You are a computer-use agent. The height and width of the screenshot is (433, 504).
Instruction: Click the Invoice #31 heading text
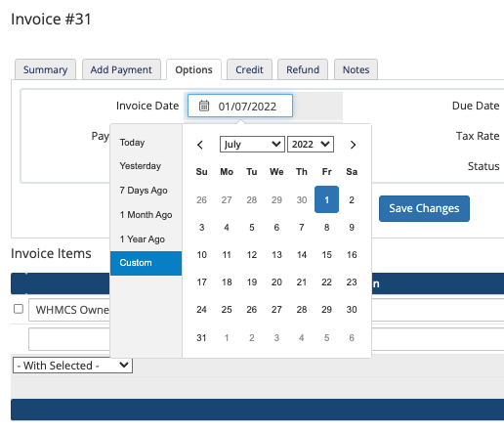51,19
